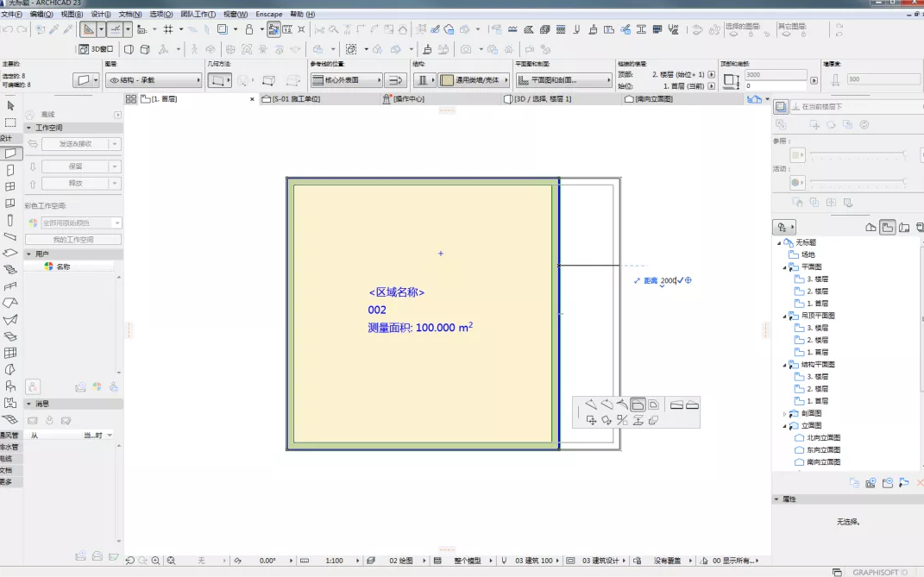Toggle guide lines button in toolbar

click(x=88, y=29)
